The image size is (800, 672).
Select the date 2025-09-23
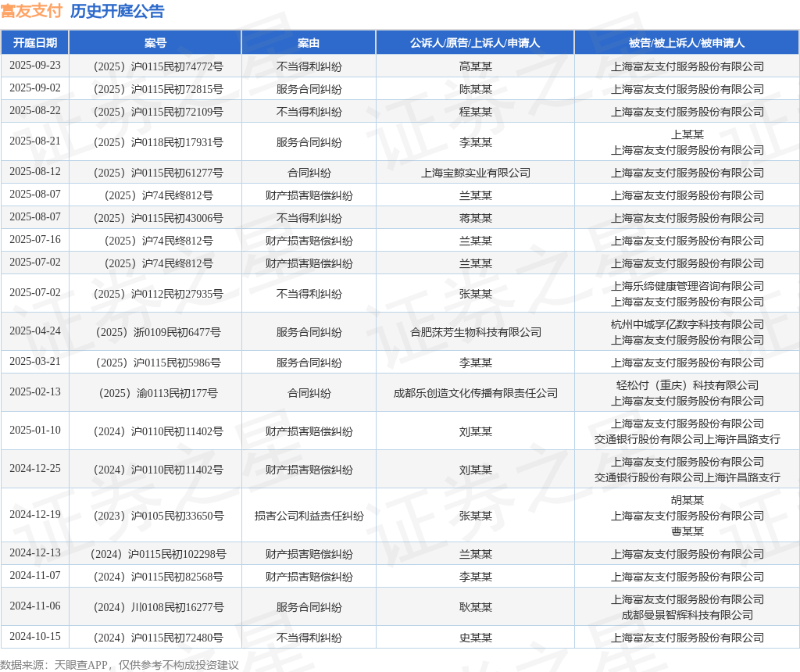[34, 66]
